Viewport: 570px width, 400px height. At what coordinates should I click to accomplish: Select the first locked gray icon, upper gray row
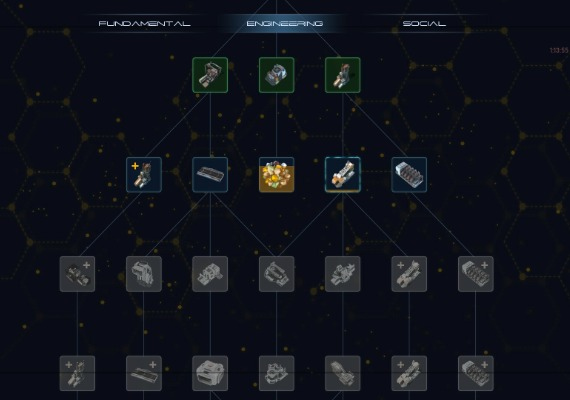pyautogui.click(x=77, y=274)
